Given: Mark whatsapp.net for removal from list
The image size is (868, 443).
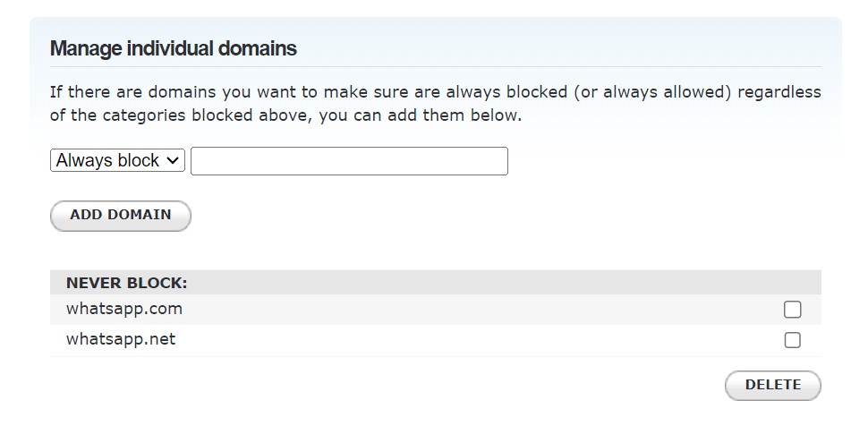Looking at the screenshot, I should 792,340.
